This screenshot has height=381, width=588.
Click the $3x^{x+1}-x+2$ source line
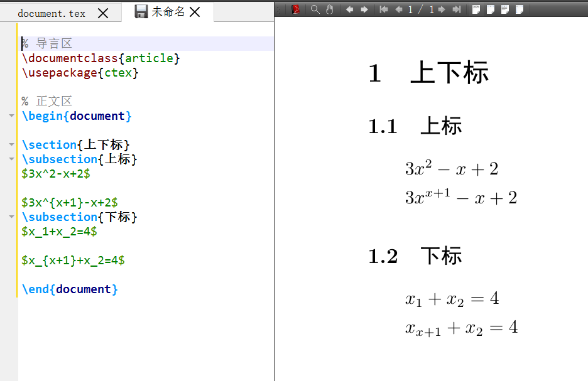tap(70, 202)
